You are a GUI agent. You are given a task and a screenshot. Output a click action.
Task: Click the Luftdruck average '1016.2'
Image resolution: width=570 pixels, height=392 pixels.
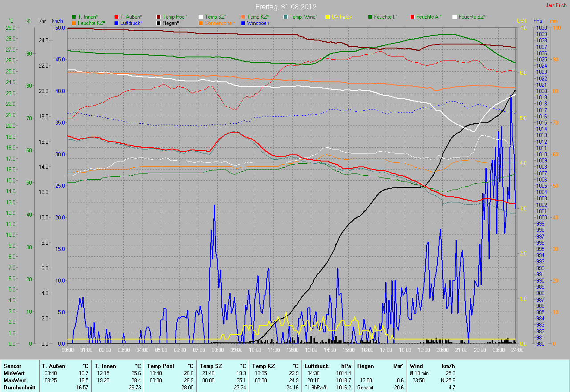click(x=343, y=388)
